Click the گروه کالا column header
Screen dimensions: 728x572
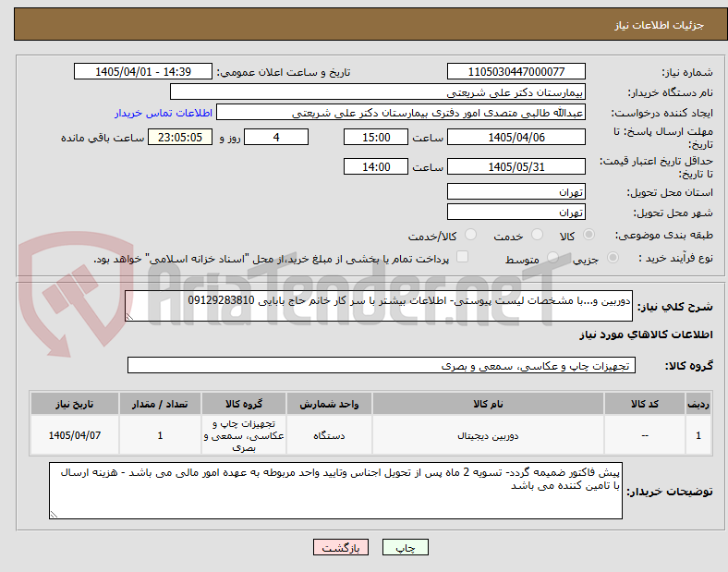coord(244,404)
